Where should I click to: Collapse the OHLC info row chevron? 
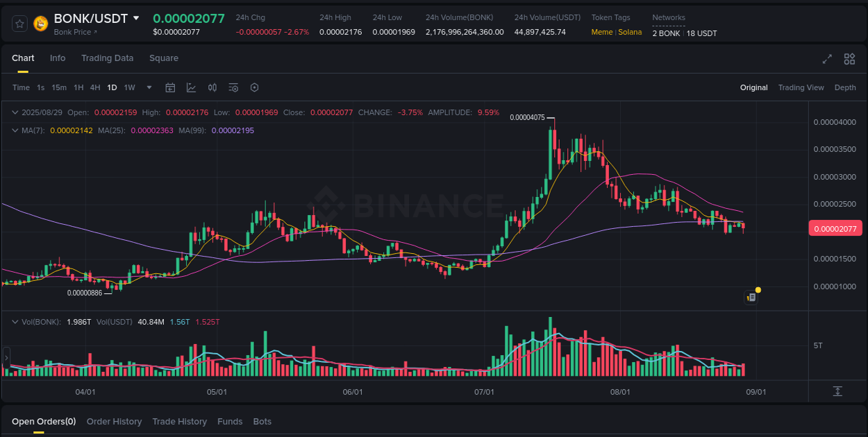[15, 112]
